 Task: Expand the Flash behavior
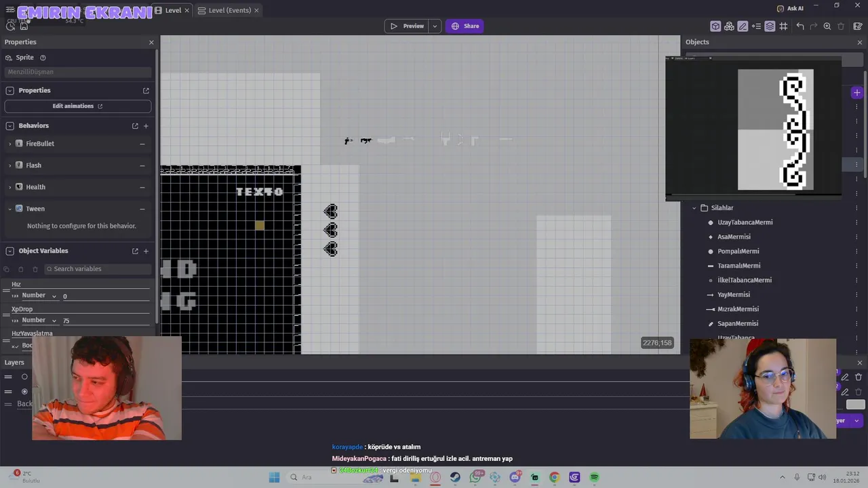(10, 165)
